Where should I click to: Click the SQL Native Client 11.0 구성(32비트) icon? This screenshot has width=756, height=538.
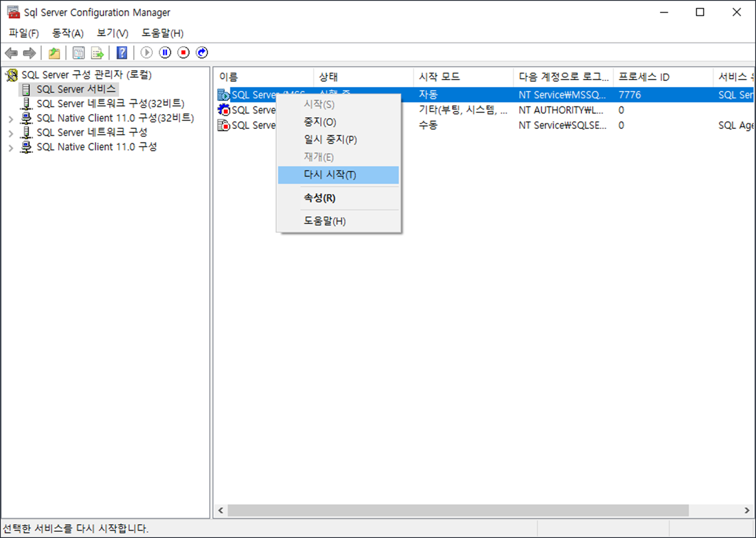pos(26,118)
